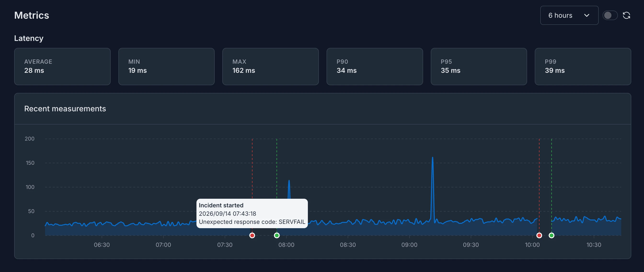Toggle the auto-refresh switch
Viewport: 644px width, 272px height.
coord(610,16)
